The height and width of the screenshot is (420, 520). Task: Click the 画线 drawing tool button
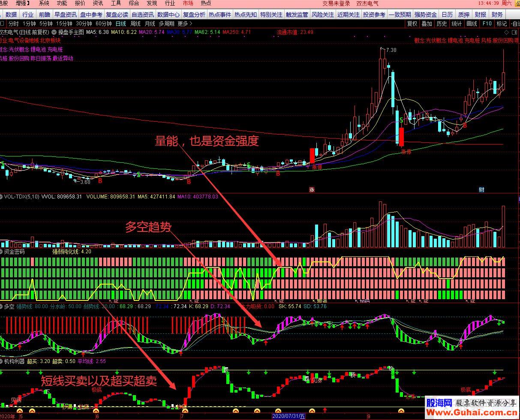point(472,24)
